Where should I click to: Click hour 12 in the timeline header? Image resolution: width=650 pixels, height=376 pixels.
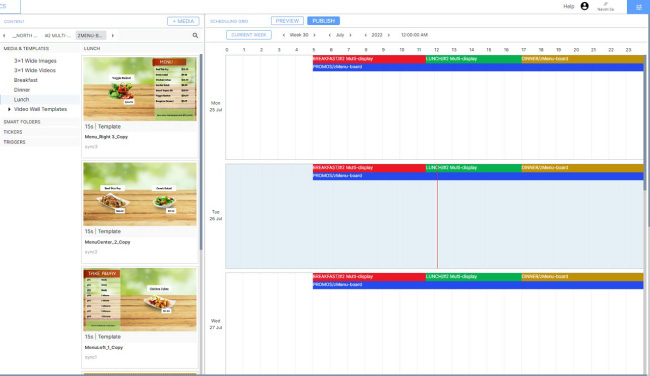(437, 50)
